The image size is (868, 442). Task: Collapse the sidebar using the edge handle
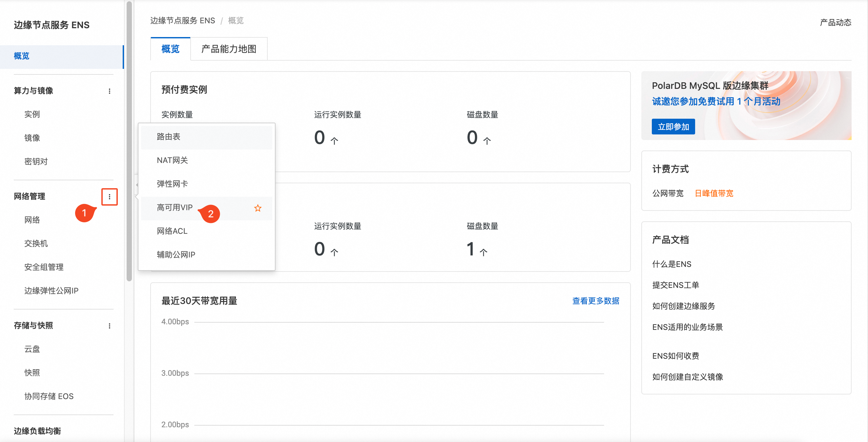click(137, 185)
